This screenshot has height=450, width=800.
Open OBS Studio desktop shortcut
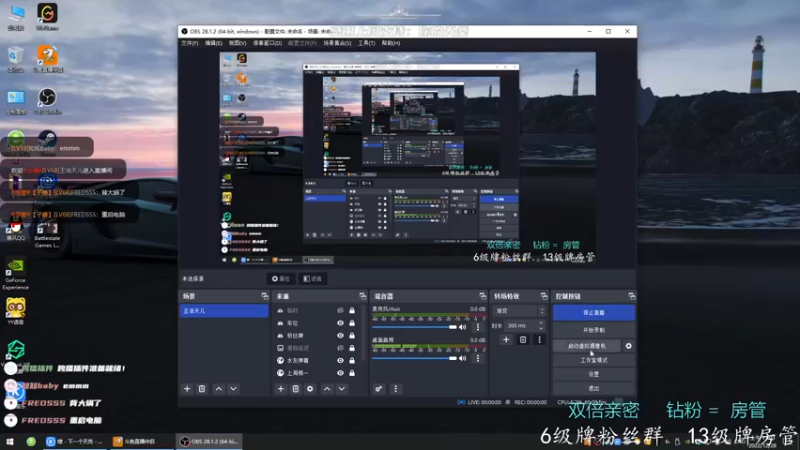click(47, 101)
